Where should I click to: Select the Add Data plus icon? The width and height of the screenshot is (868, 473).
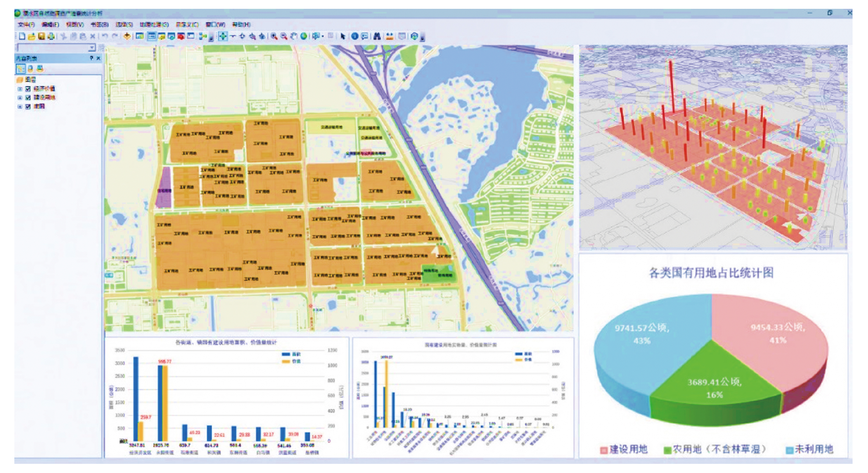click(127, 36)
